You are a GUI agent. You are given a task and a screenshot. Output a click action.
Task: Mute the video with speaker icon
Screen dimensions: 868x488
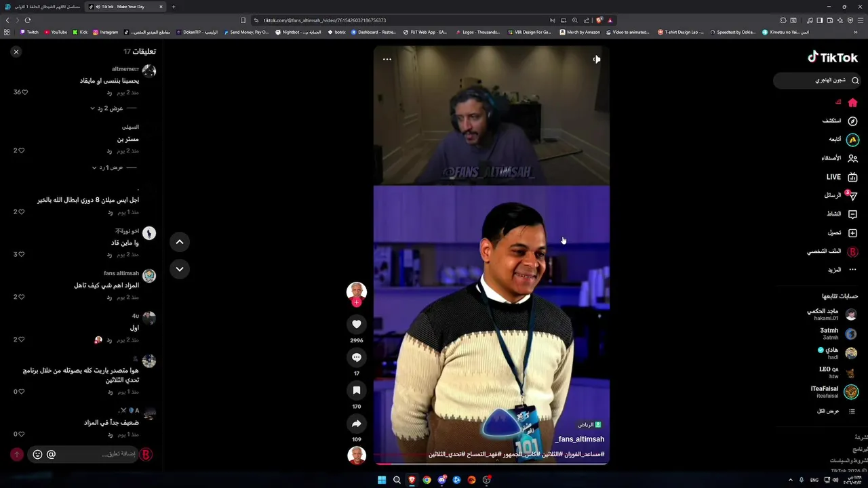point(596,60)
